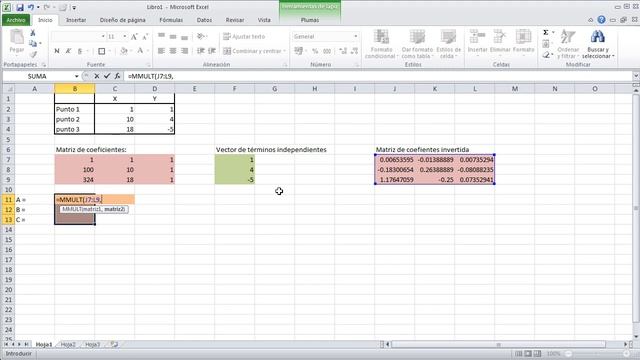Toggle bold N formatting
This screenshot has height=360, width=640.
click(x=57, y=51)
